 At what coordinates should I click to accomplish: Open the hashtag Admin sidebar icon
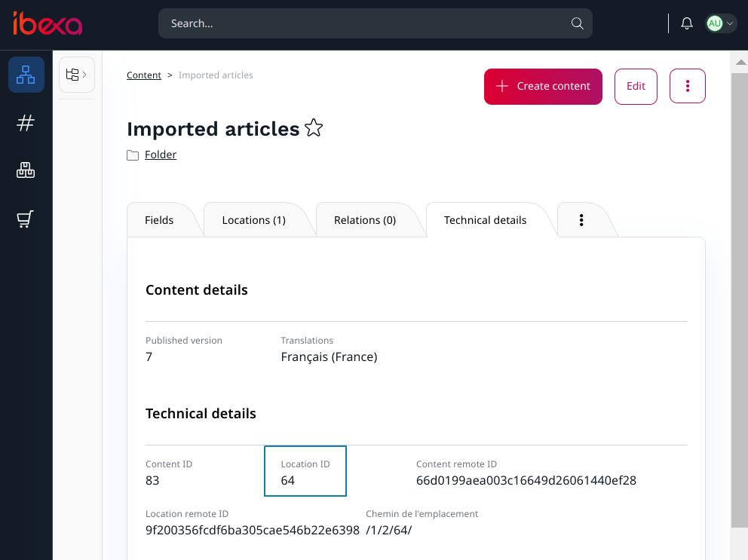tap(26, 123)
